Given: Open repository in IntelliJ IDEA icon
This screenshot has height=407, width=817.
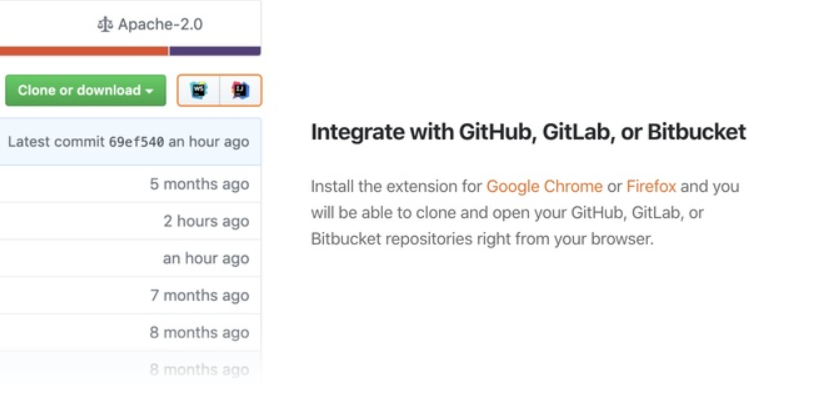Looking at the screenshot, I should [x=240, y=90].
